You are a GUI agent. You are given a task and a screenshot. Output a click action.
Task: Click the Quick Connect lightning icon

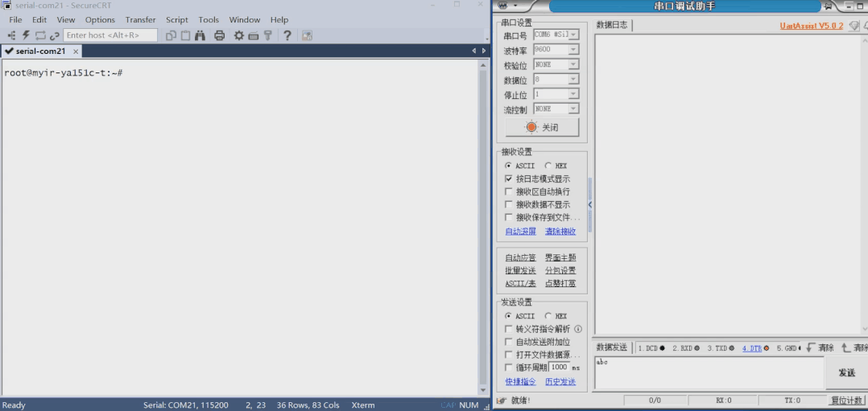pyautogui.click(x=26, y=35)
